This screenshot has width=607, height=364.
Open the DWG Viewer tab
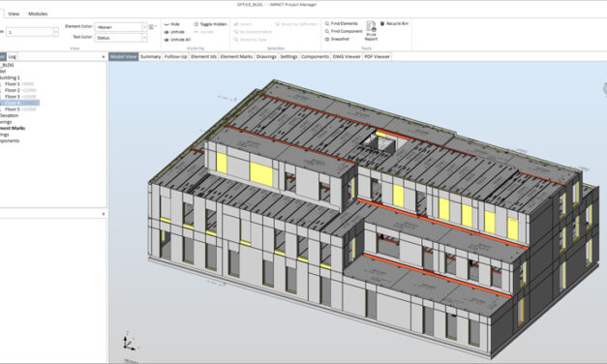pos(347,56)
